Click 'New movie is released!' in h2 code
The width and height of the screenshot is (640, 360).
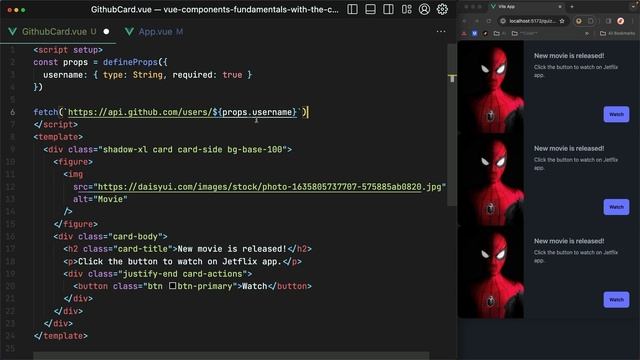coord(232,249)
